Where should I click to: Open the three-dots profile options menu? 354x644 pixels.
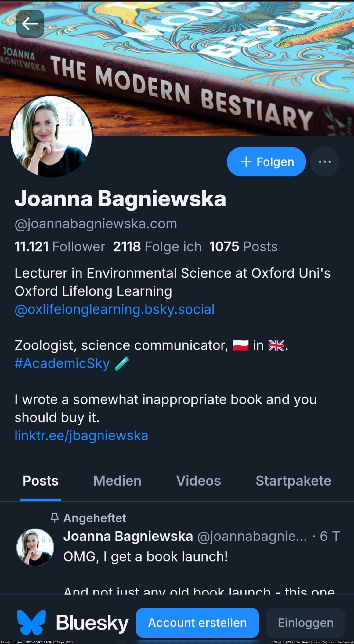[x=324, y=162]
